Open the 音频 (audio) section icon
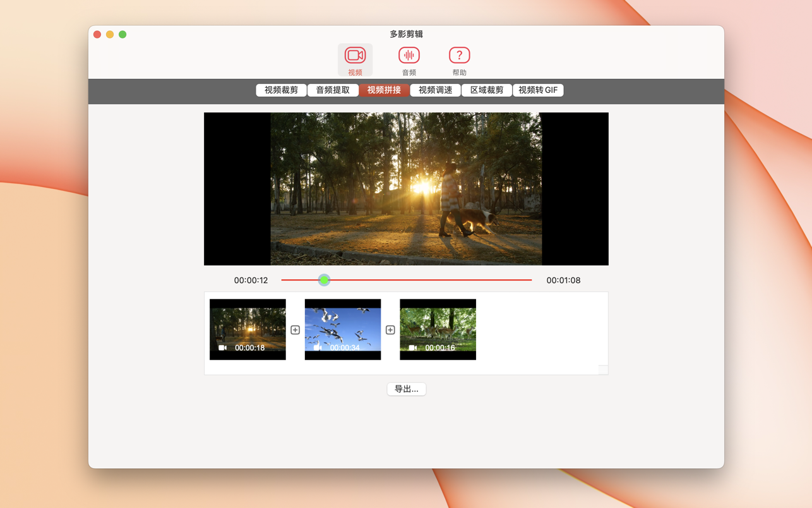 (x=409, y=60)
